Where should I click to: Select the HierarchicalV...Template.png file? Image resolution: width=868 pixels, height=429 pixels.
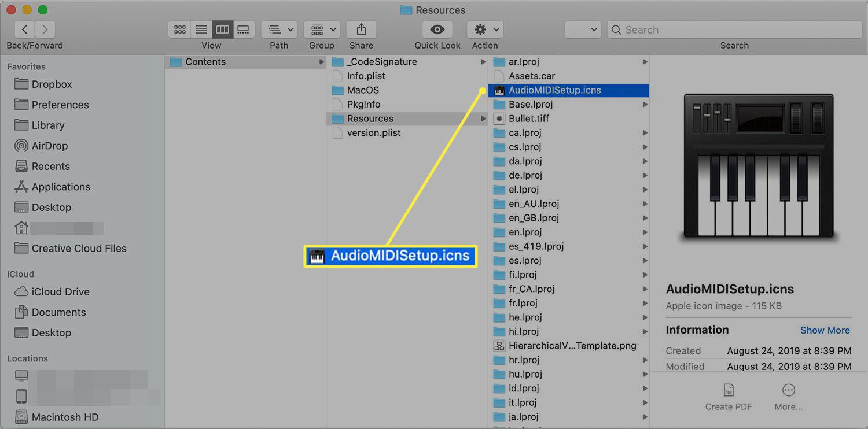(569, 346)
